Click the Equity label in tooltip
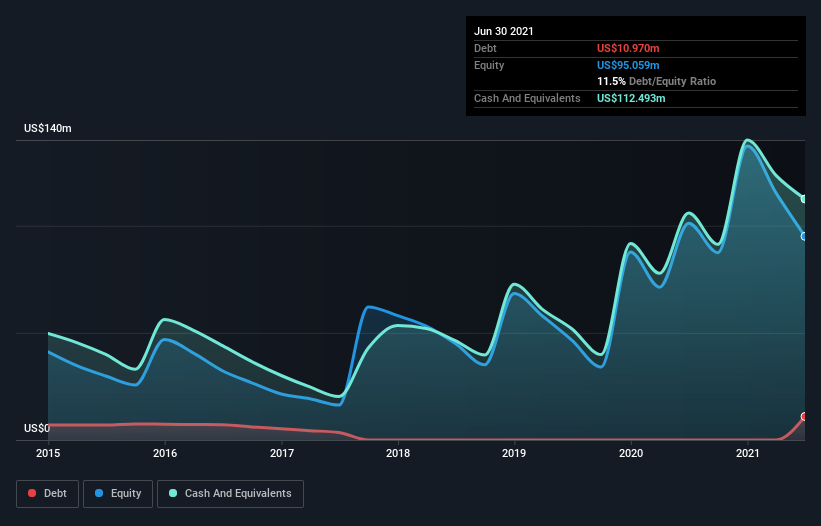 pyautogui.click(x=489, y=65)
